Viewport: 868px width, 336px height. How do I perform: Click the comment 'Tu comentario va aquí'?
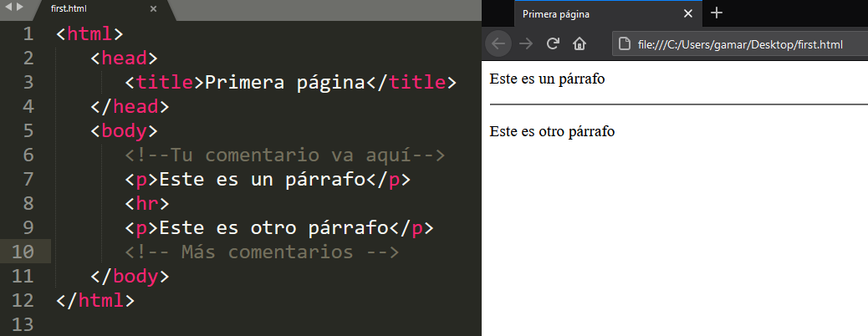[x=285, y=155]
